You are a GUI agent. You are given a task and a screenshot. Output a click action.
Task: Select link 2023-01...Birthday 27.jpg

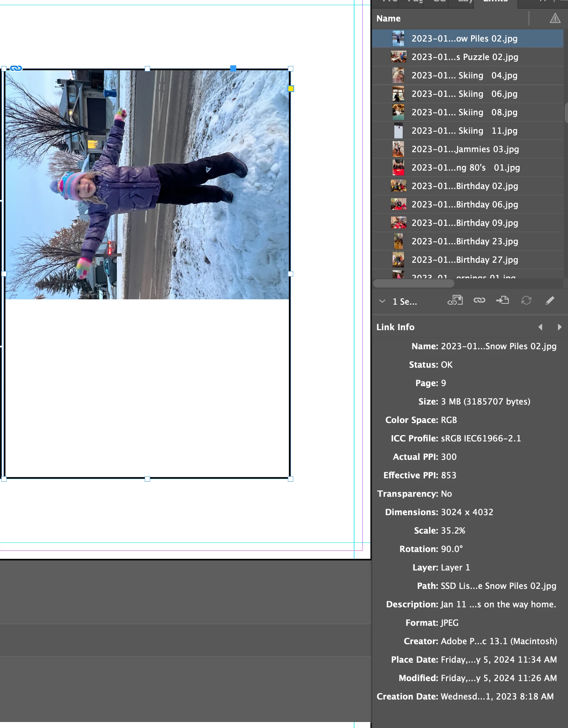[x=467, y=260]
